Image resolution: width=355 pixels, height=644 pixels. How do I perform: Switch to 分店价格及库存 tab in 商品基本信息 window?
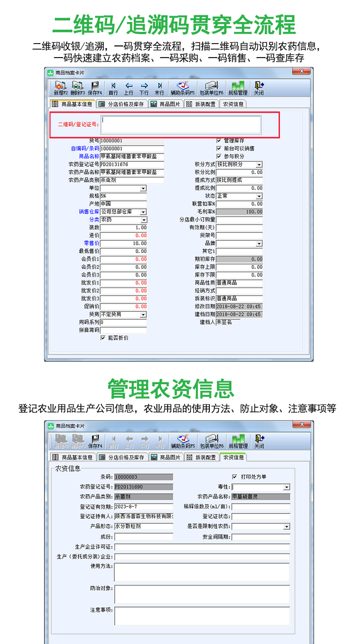click(x=121, y=104)
